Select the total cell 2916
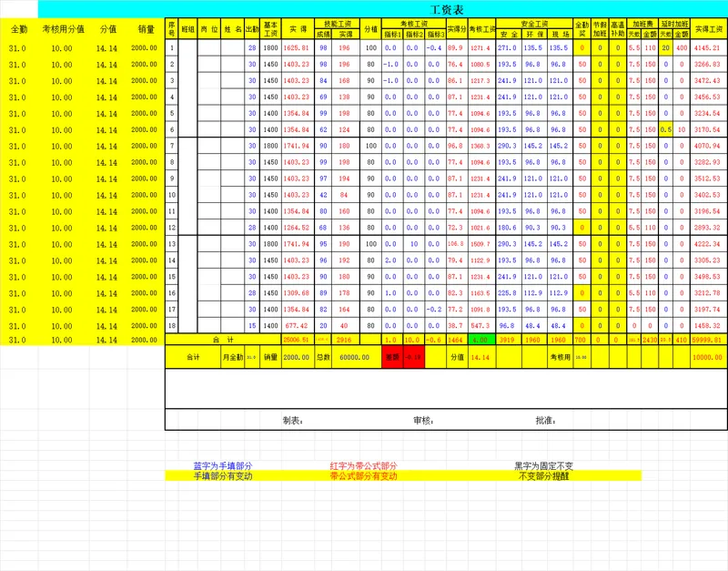Screen dimensions: 728x571 click(x=345, y=340)
